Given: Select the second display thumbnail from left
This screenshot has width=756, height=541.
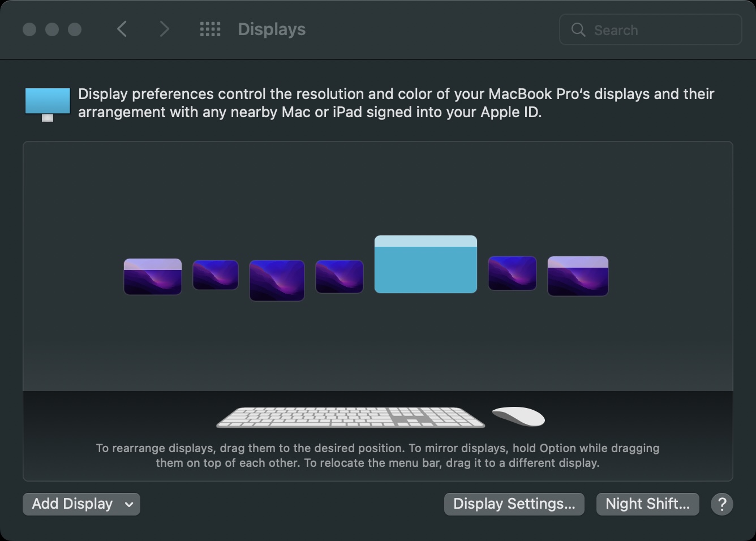Looking at the screenshot, I should pyautogui.click(x=216, y=275).
